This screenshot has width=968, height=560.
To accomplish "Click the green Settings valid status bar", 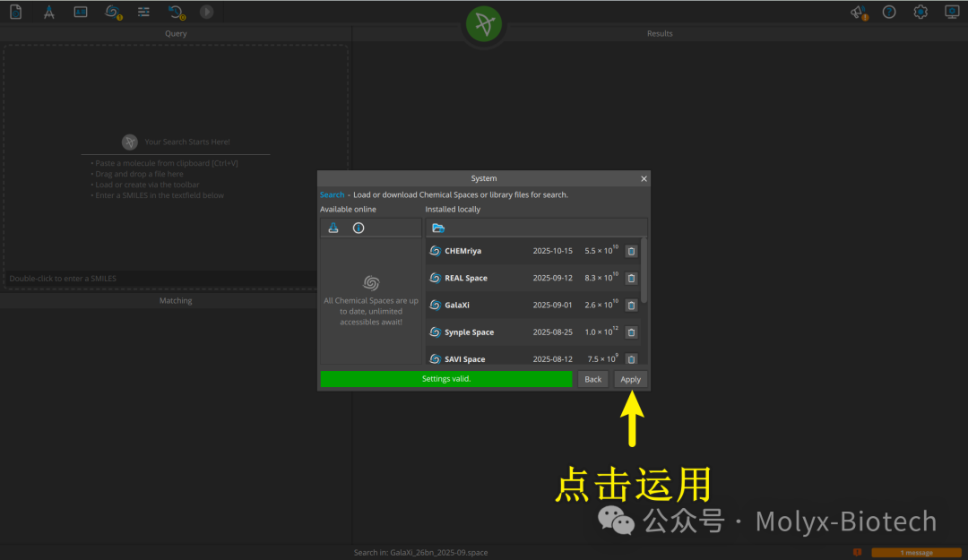I will [446, 379].
